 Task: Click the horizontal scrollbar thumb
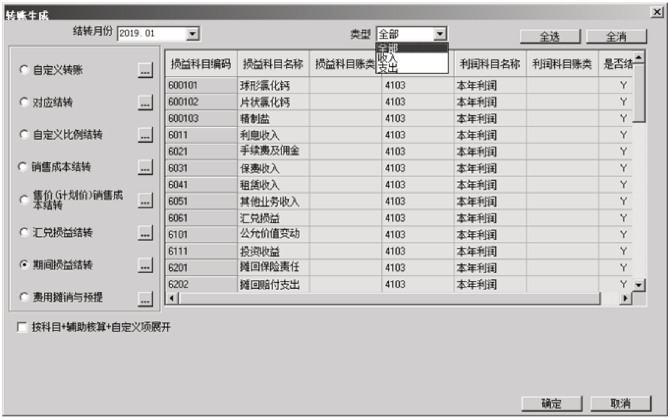(x=390, y=298)
